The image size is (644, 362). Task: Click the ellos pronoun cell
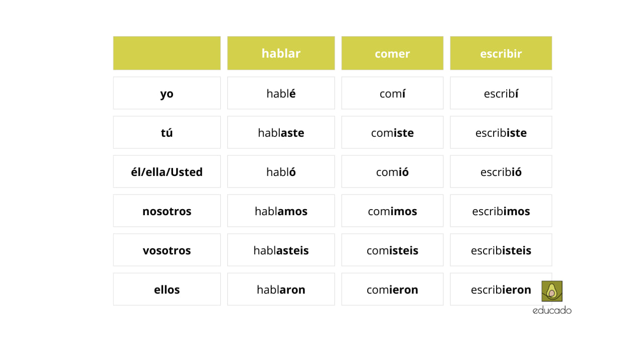pyautogui.click(x=167, y=289)
